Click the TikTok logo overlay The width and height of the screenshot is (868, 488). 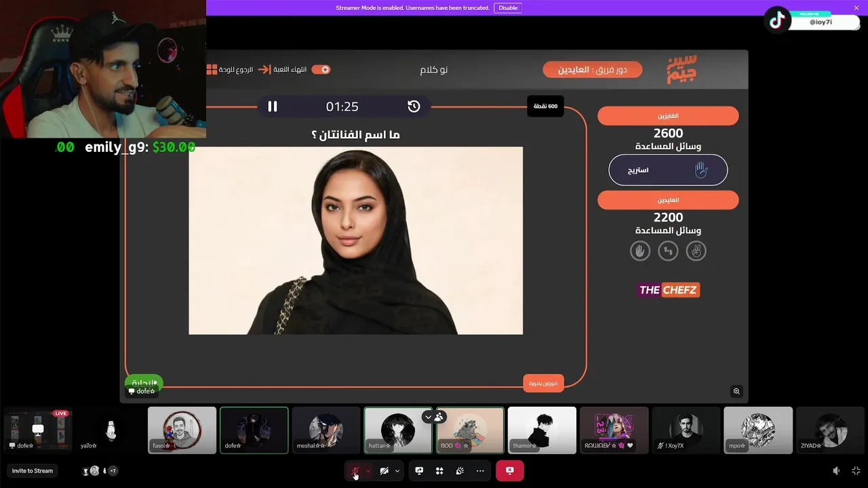coord(777,20)
